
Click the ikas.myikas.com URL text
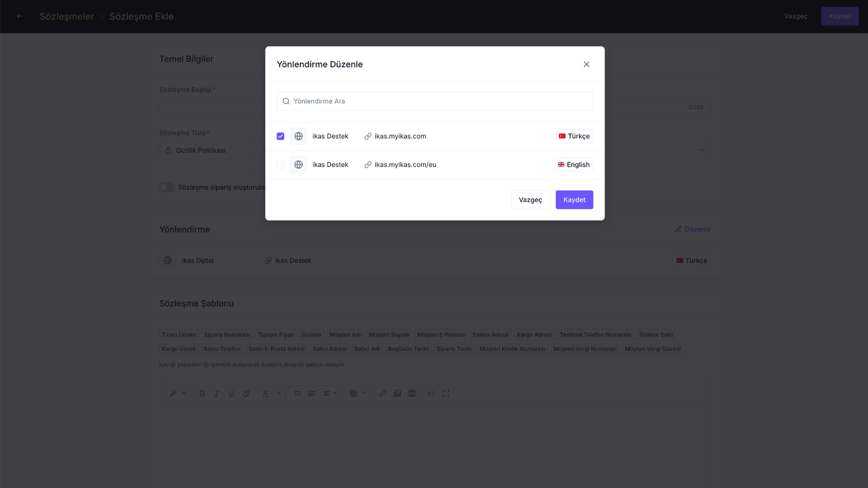tap(400, 136)
